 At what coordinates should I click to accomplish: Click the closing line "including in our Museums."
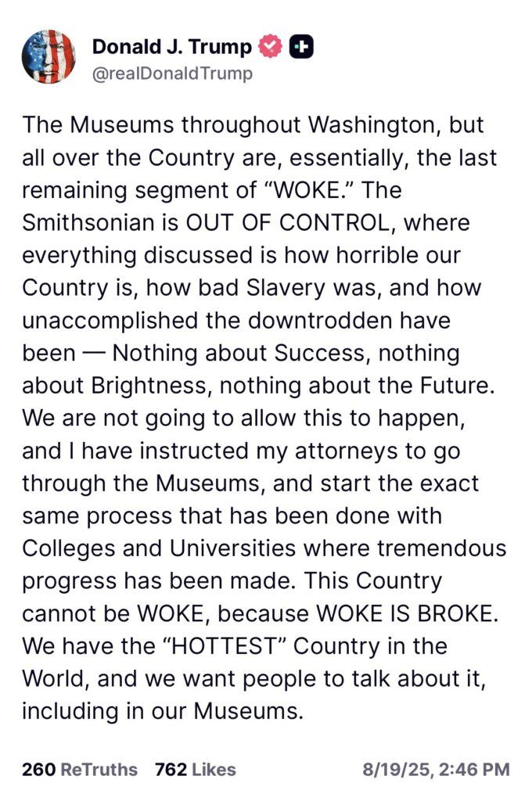point(163,710)
